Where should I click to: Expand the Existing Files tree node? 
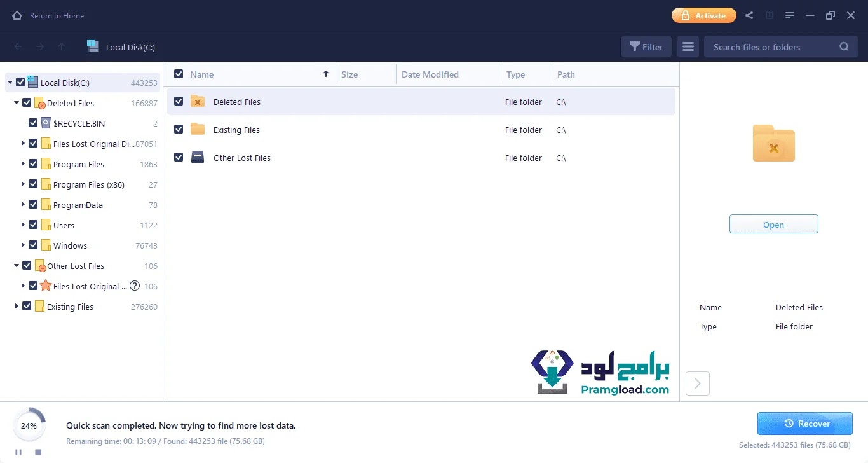click(17, 307)
